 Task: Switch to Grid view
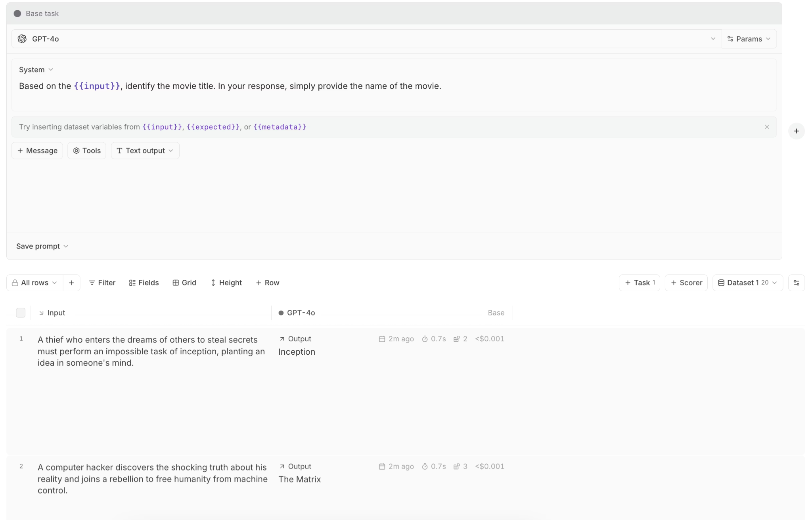click(184, 283)
